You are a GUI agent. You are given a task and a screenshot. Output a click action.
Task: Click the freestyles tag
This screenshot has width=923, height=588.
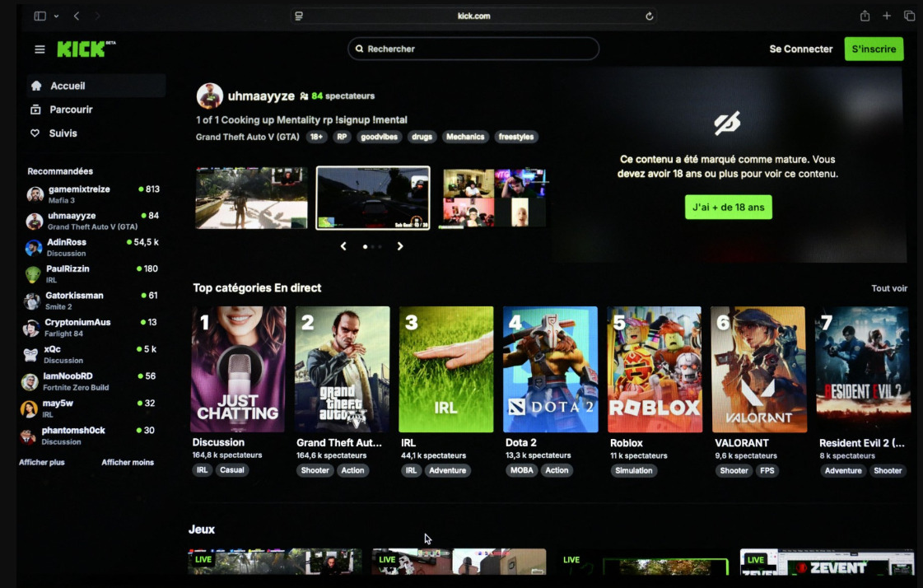[x=516, y=137]
